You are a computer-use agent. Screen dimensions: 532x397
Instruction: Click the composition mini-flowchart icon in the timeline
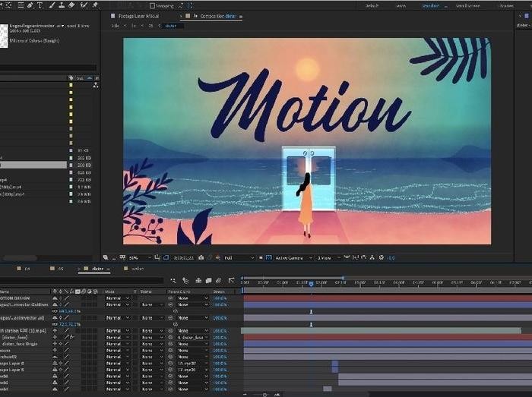coord(173,280)
